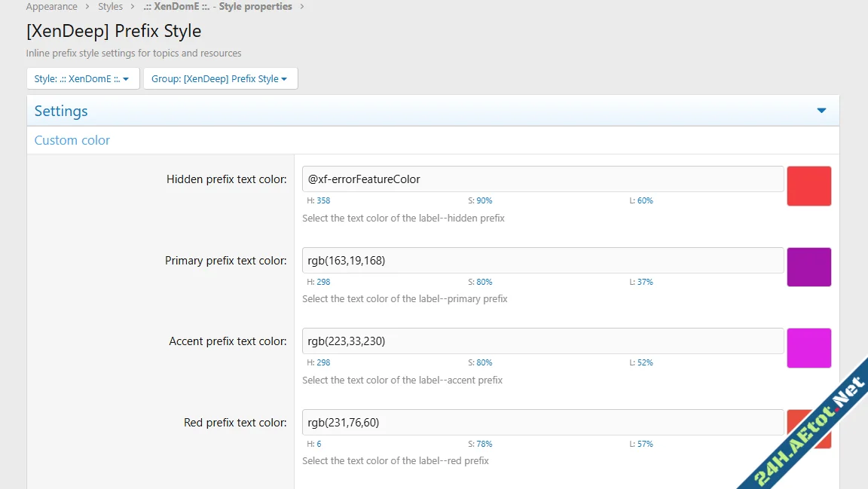Open the Accent prefix magenta color swatch
The height and width of the screenshot is (489, 868).
tap(808, 348)
